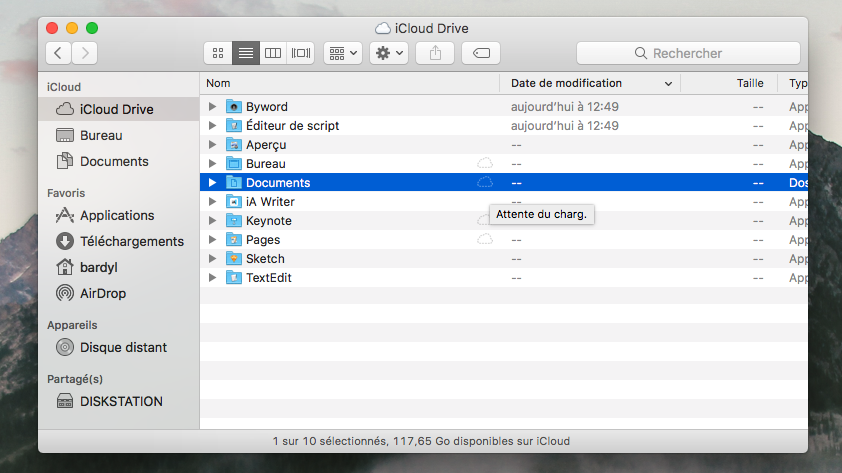The height and width of the screenshot is (473, 842).
Task: Click the green zoom window button
Action: pyautogui.click(x=92, y=28)
